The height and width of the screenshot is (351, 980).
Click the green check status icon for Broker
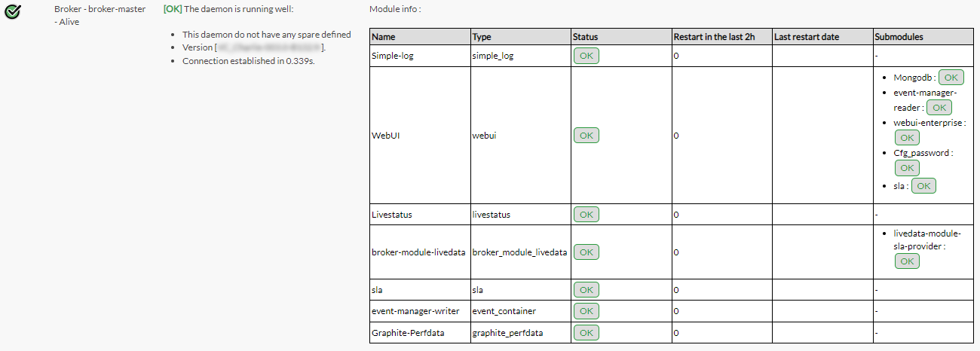[x=13, y=12]
